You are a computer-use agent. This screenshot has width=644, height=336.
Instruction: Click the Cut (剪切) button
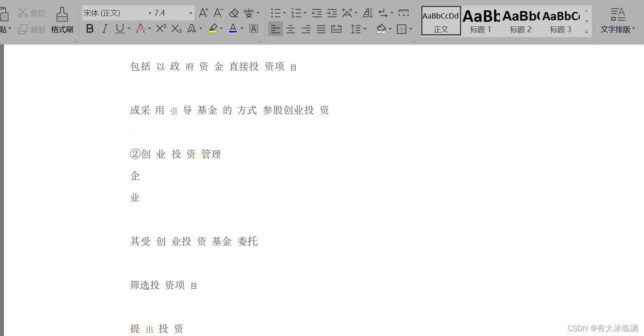click(32, 13)
